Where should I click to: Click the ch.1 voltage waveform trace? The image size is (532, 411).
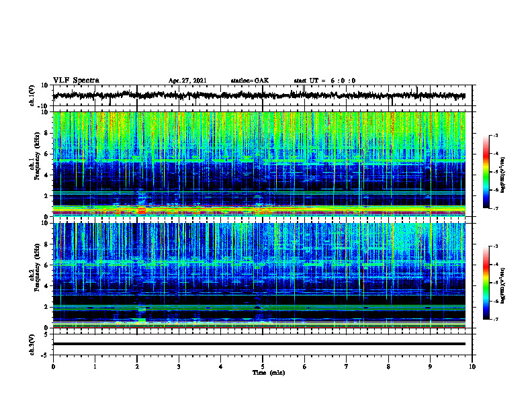tap(259, 95)
